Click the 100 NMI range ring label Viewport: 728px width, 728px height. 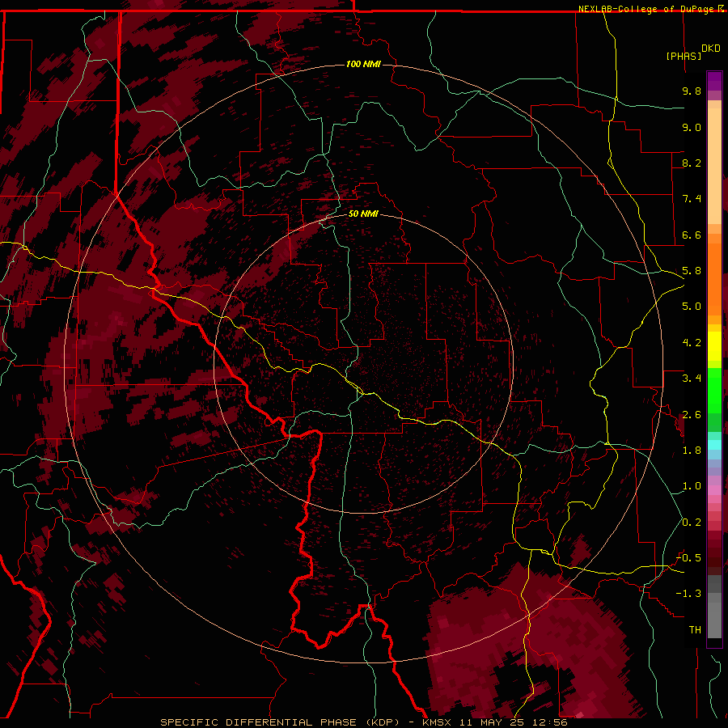(363, 64)
